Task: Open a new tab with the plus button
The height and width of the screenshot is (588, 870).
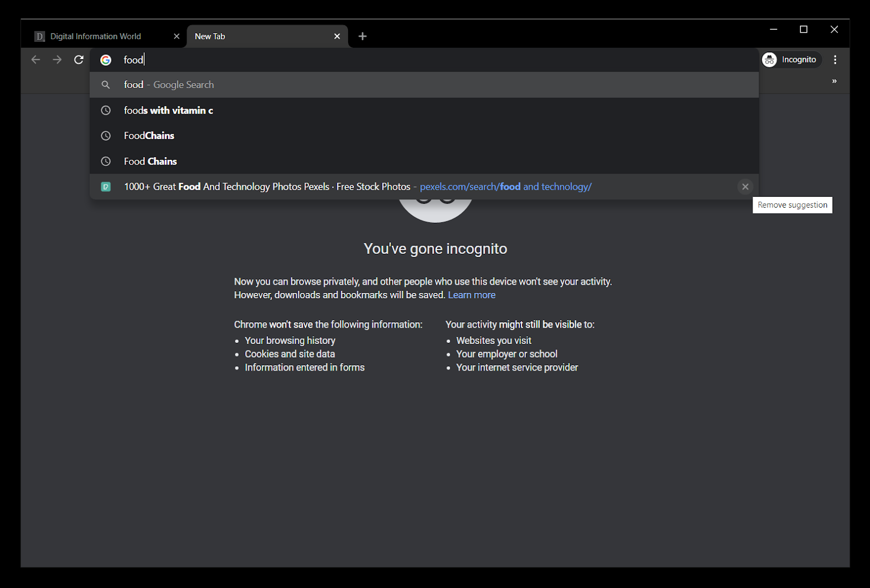Action: [x=362, y=36]
